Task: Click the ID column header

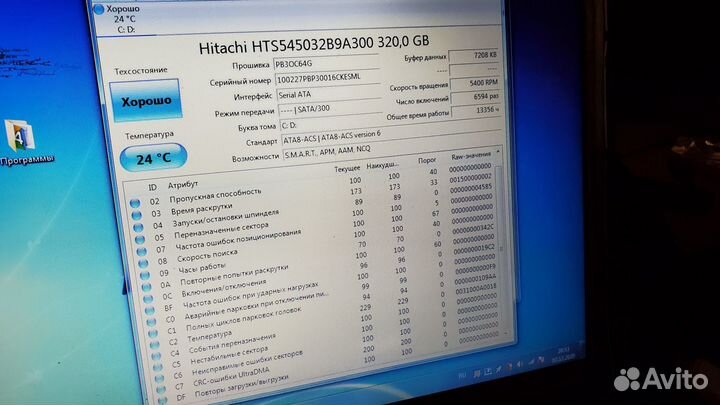Action: (x=152, y=187)
